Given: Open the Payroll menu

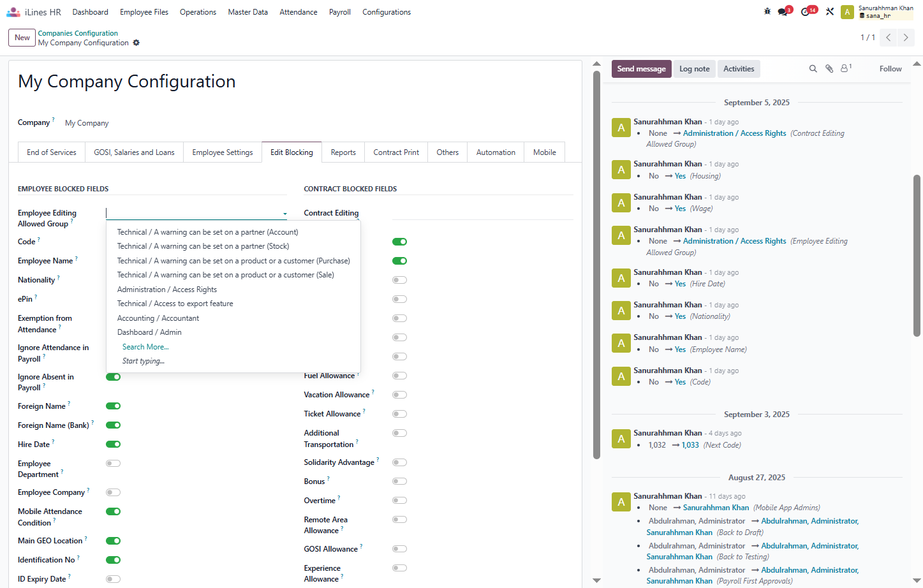Looking at the screenshot, I should [340, 12].
